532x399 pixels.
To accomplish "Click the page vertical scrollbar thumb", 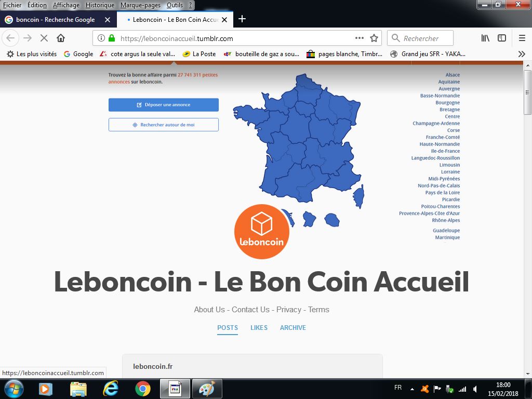I will pyautogui.click(x=528, y=92).
